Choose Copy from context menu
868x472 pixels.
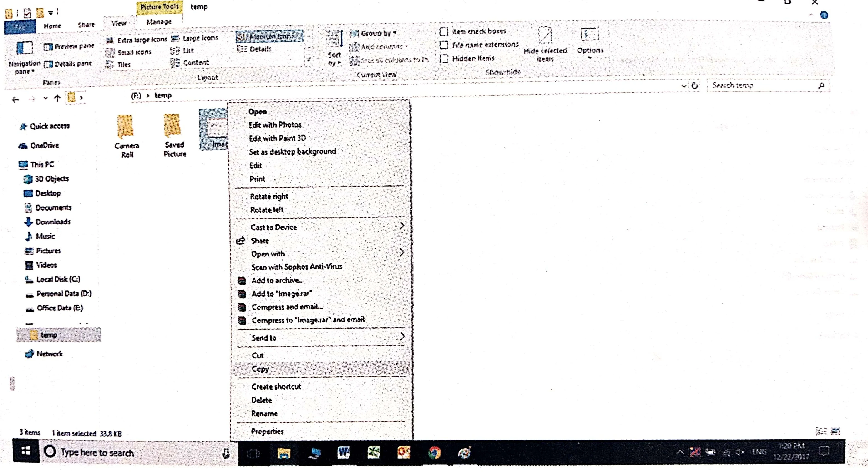(x=260, y=369)
